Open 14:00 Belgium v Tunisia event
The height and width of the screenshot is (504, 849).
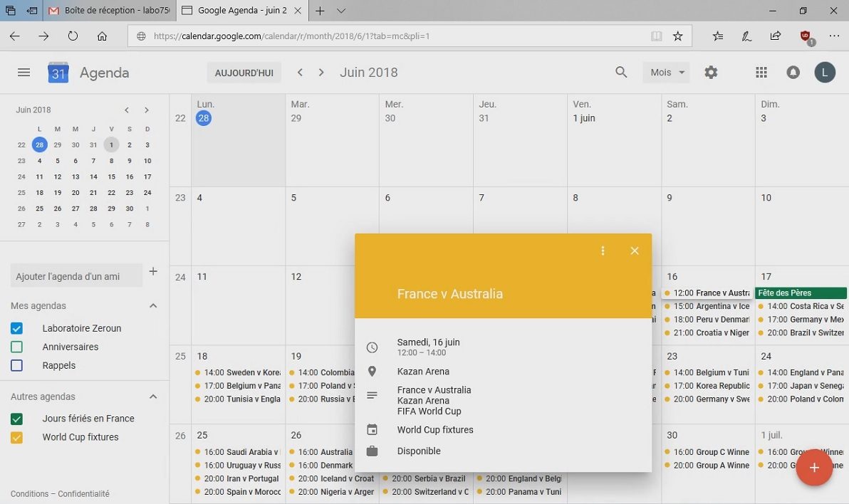click(708, 372)
